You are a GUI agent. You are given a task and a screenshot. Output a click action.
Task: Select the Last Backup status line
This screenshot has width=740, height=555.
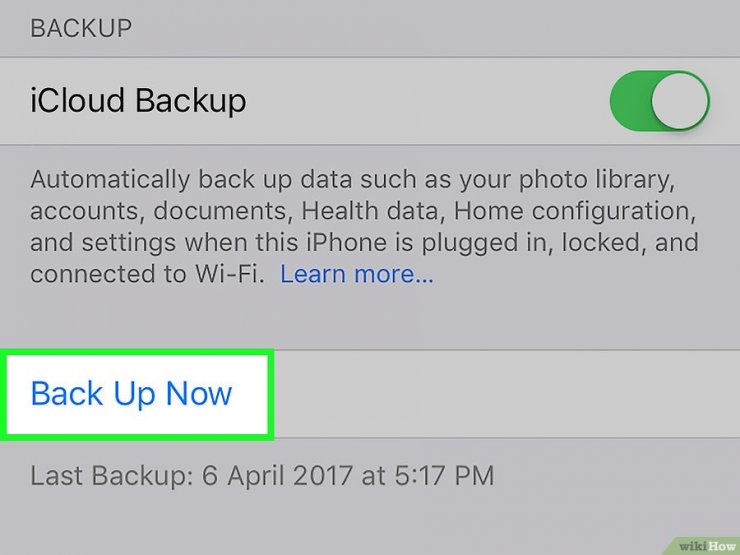tap(262, 475)
